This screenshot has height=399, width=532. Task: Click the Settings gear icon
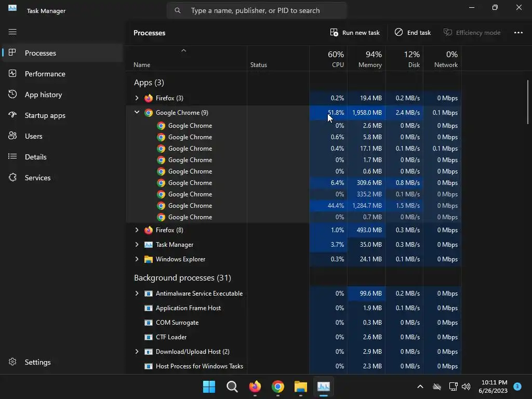click(x=12, y=362)
